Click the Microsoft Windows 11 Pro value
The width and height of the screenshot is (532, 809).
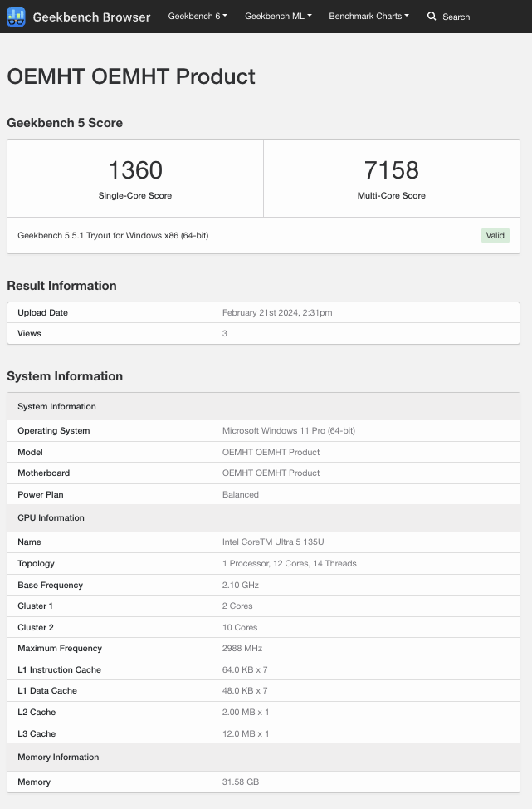pos(289,430)
